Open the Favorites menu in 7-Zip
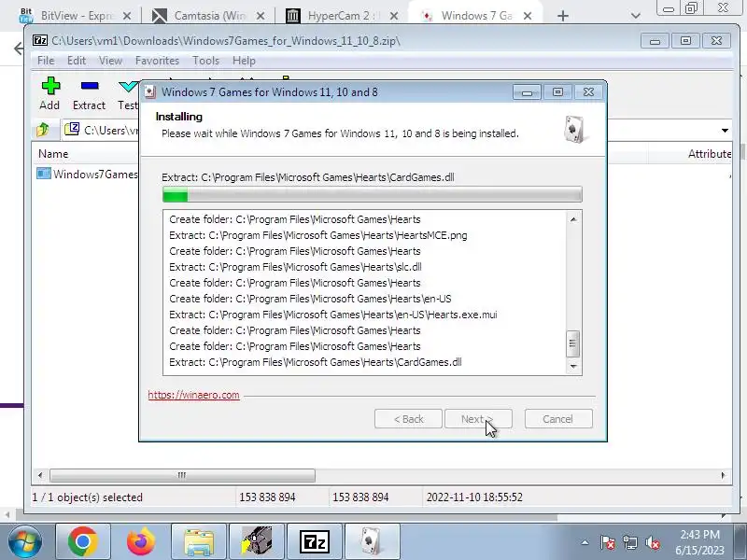This screenshot has height=560, width=747. tap(157, 61)
